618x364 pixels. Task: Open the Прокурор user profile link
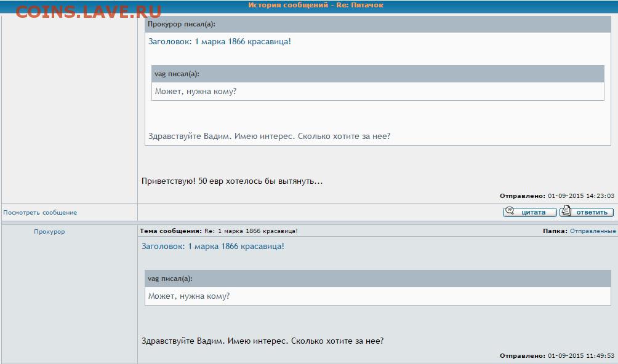[49, 231]
